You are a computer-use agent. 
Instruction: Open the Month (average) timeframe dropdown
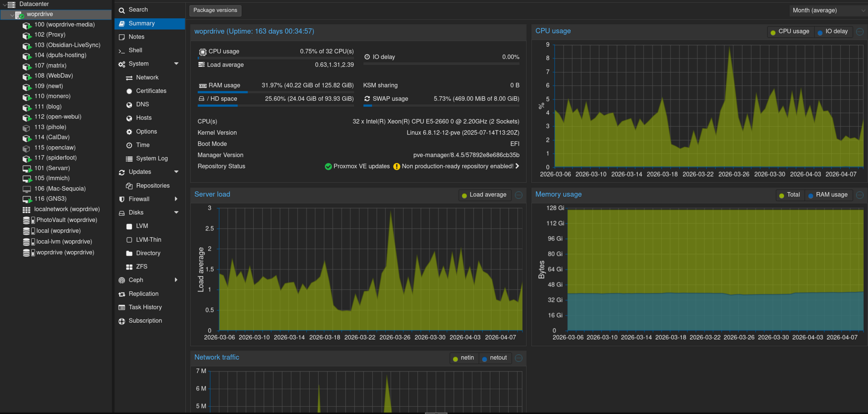pos(828,10)
